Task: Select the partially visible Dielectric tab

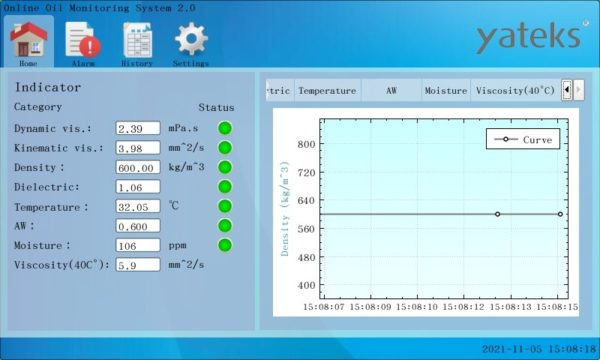Action: pyautogui.click(x=280, y=90)
